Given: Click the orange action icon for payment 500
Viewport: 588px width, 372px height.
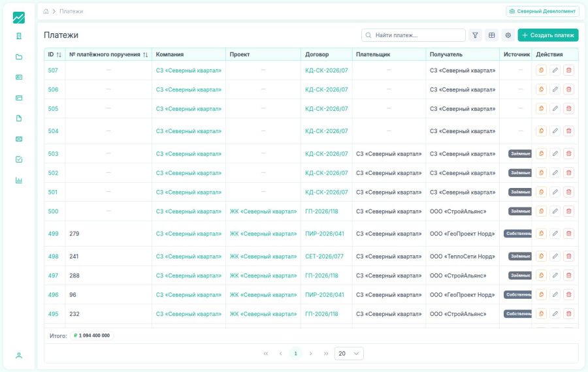Looking at the screenshot, I should point(541,211).
